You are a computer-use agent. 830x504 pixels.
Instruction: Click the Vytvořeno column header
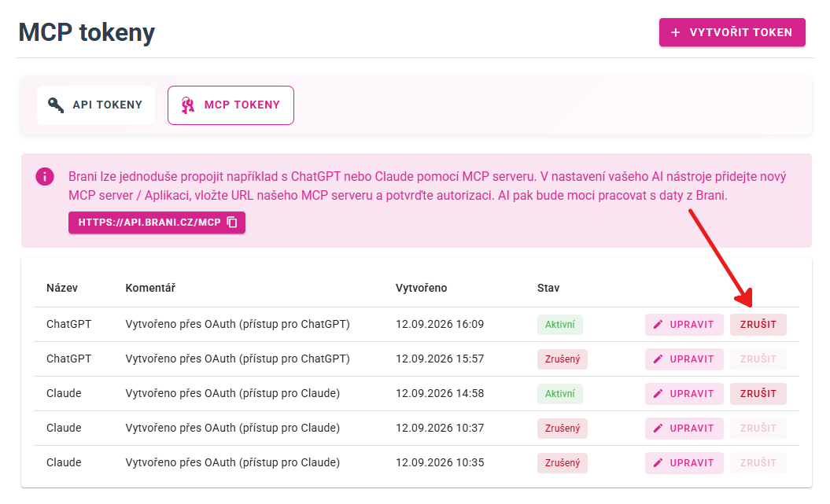coord(422,288)
